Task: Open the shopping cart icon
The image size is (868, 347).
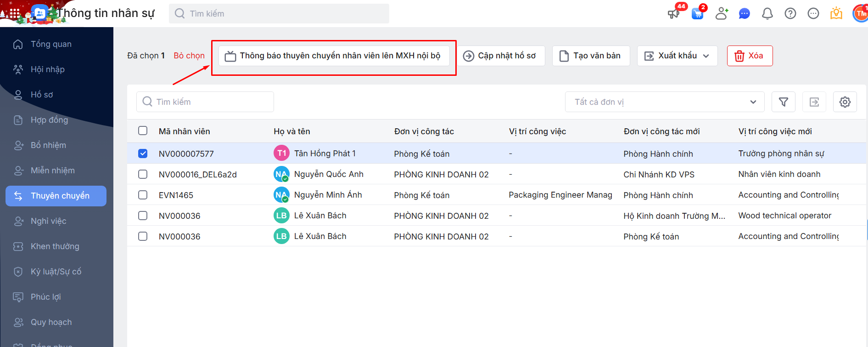Action: click(697, 14)
